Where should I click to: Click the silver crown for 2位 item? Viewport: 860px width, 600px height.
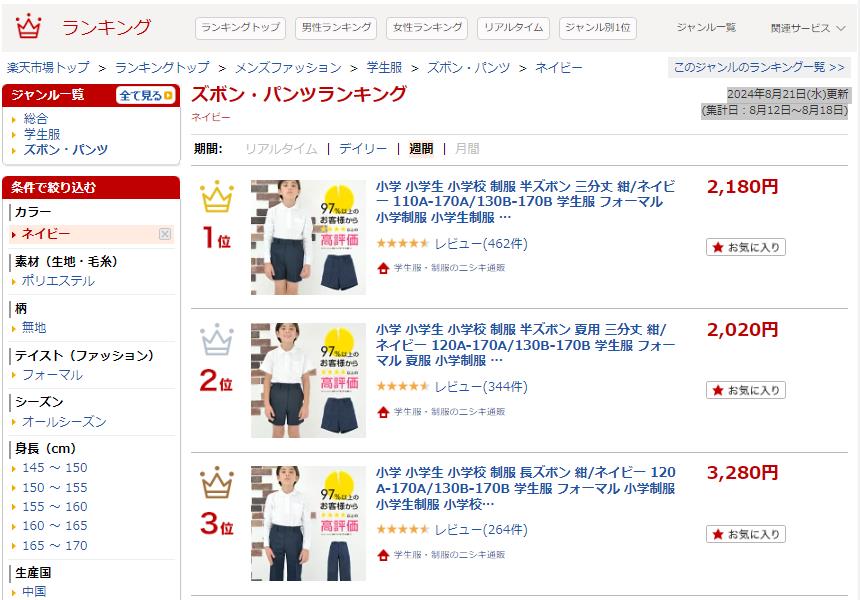click(217, 339)
